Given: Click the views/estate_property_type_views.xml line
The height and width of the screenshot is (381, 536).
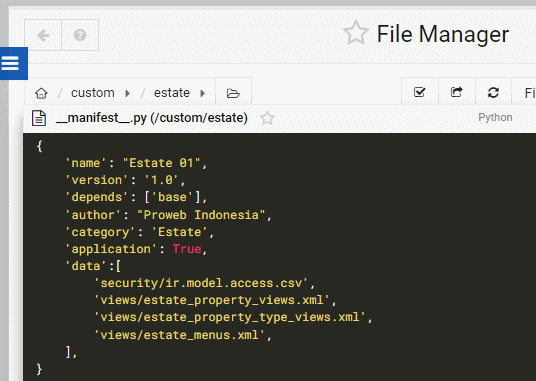Looking at the screenshot, I should (233, 317).
